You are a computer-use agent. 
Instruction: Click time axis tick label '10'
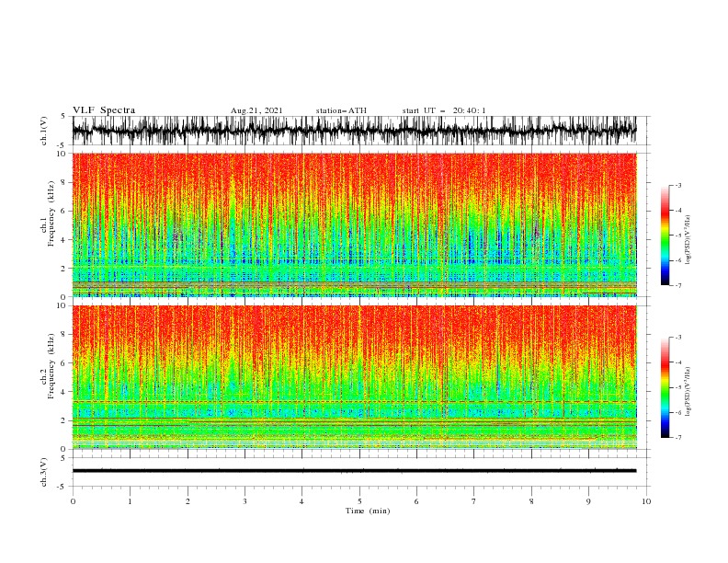[646, 501]
